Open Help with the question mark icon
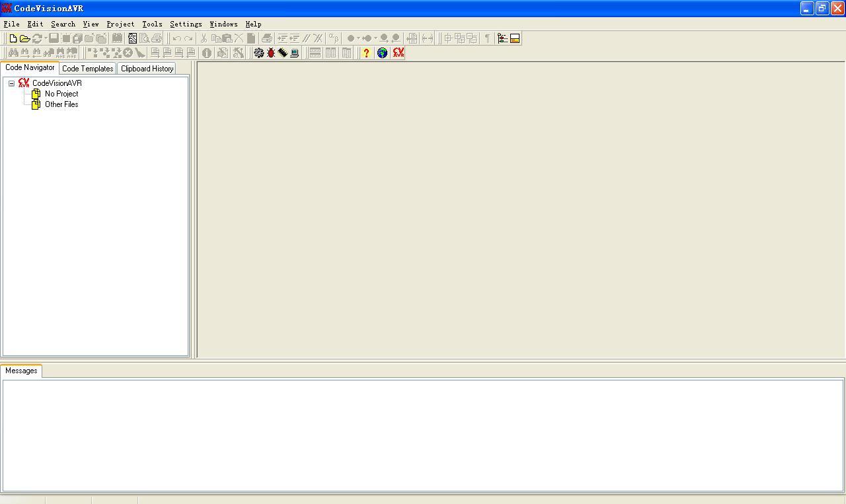This screenshot has height=504, width=846. (x=366, y=53)
